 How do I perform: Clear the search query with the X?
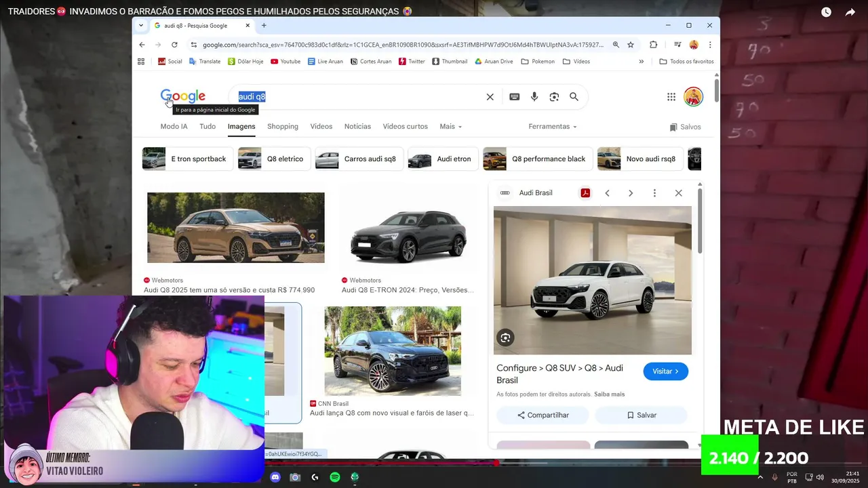[x=490, y=97]
